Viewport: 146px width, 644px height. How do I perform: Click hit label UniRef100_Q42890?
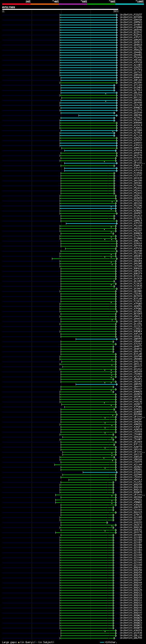pyautogui.click(x=131, y=82)
